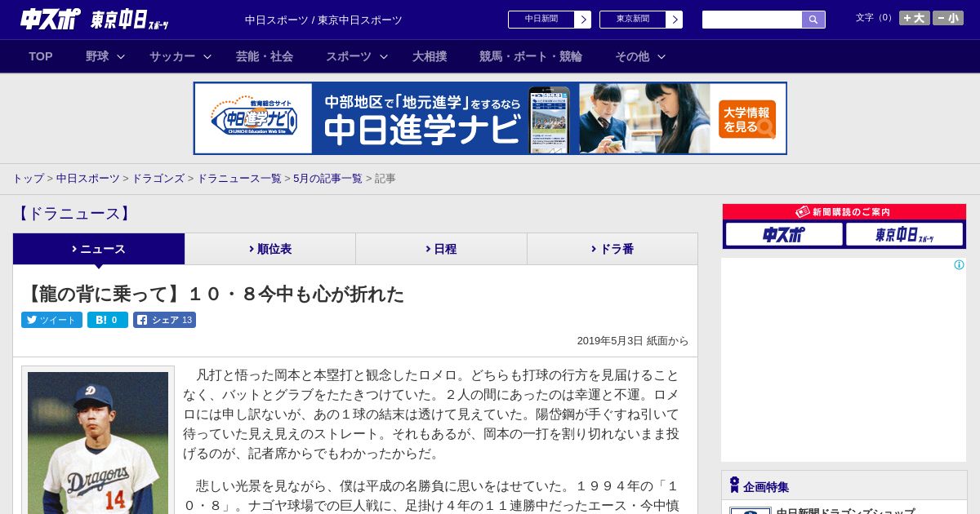
Task: Go to トップ breadcrumb link
Action: click(x=28, y=178)
